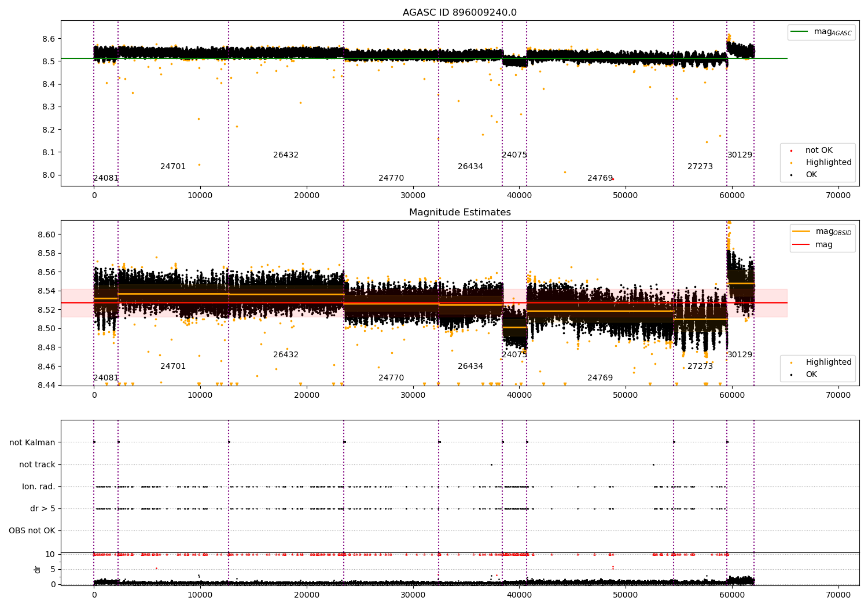Click OBSID label 27273 in the top plot
The image size is (868, 608).
click(x=700, y=167)
